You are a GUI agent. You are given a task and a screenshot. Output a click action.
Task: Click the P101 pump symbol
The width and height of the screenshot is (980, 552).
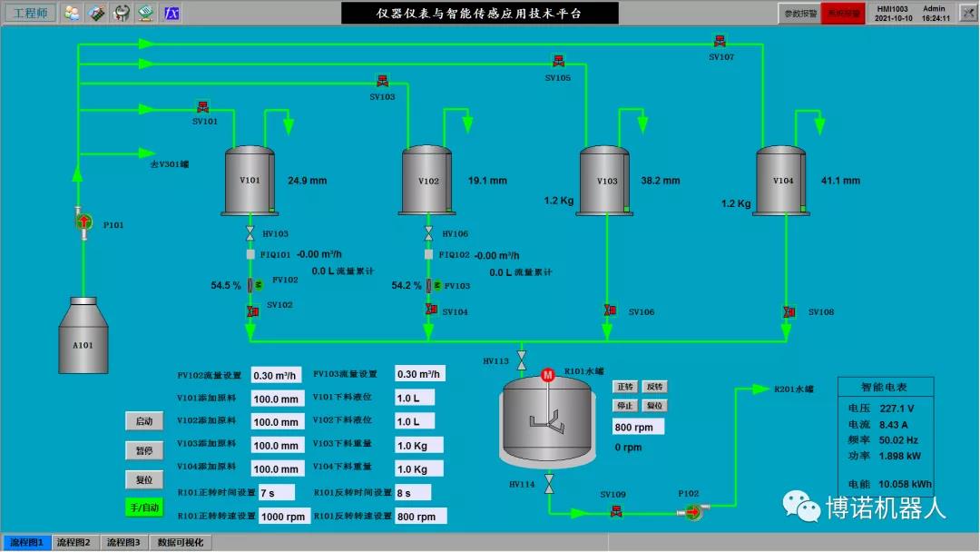pos(83,222)
